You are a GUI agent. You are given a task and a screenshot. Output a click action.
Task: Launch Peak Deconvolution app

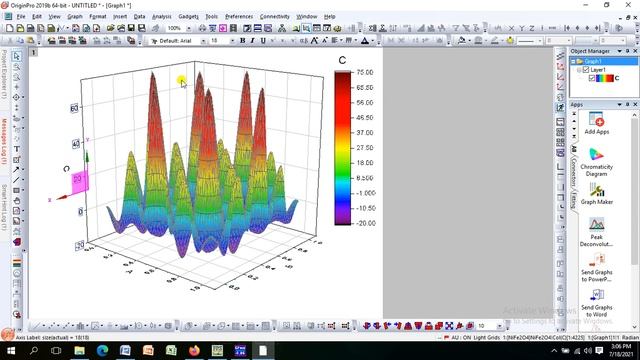pos(596,232)
